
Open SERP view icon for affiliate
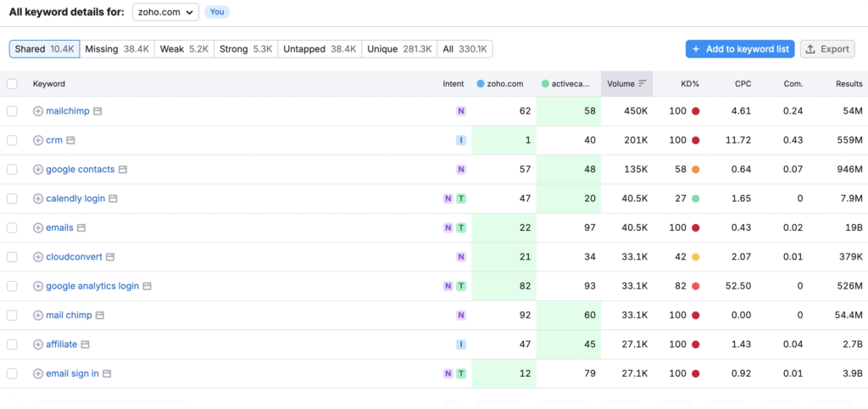[86, 345]
